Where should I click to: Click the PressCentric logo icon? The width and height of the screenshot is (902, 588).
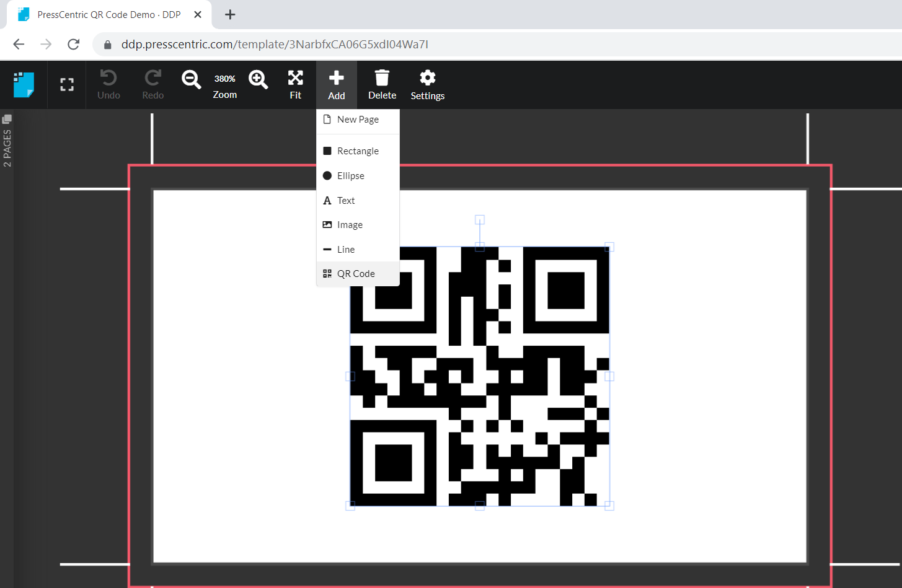coord(24,85)
